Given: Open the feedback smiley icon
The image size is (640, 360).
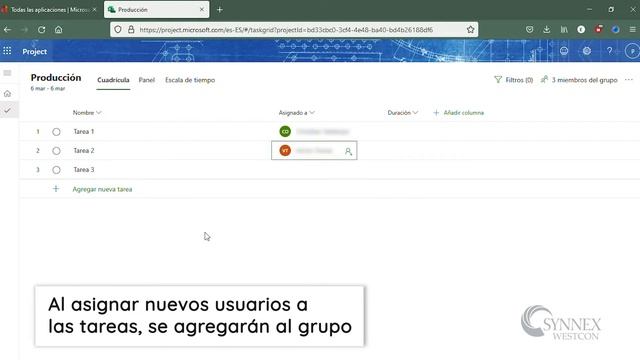Looking at the screenshot, I should tap(564, 51).
